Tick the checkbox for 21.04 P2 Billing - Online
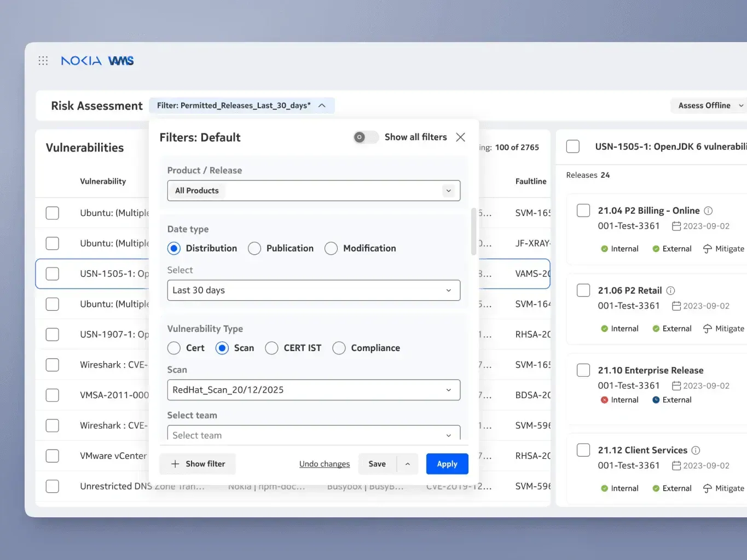 [x=583, y=211]
